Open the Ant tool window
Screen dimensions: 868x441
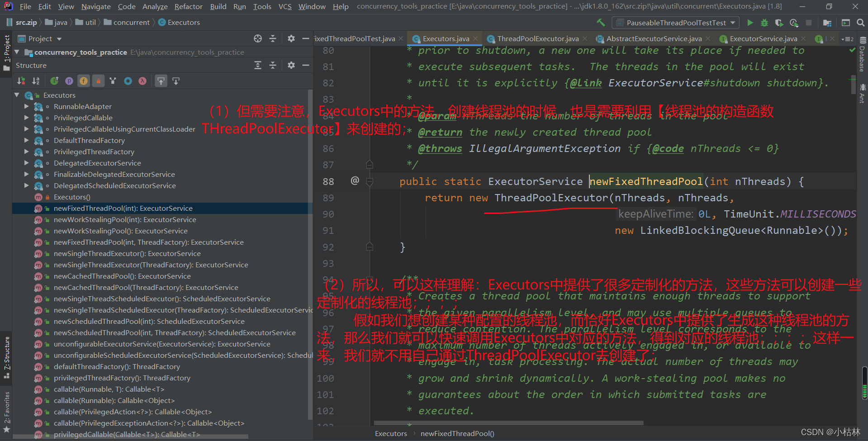(862, 93)
